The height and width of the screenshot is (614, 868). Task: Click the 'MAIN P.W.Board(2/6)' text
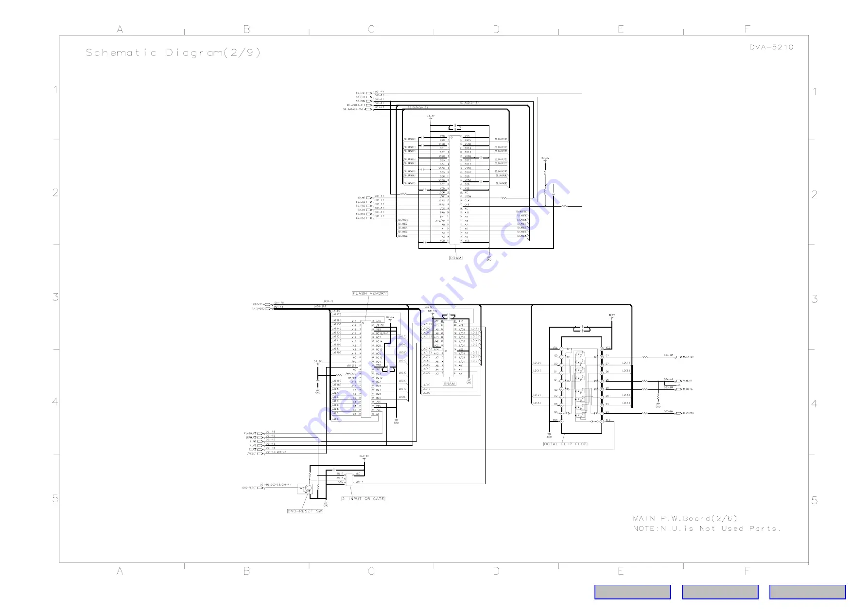685,518
